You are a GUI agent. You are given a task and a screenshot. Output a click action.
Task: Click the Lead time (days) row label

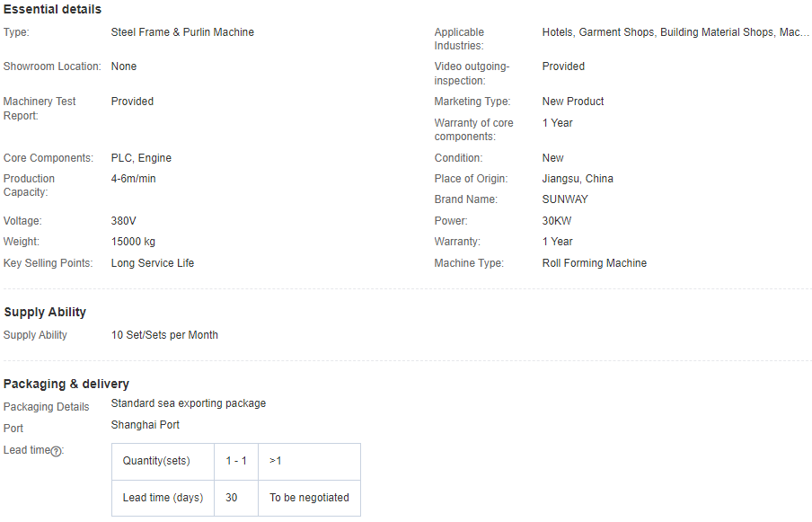163,497
